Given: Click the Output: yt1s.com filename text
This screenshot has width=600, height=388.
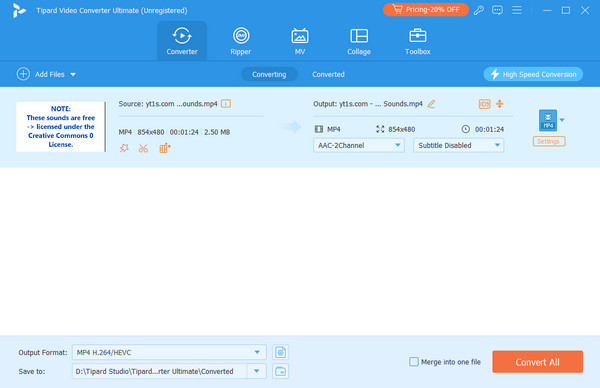Looking at the screenshot, I should tap(368, 104).
